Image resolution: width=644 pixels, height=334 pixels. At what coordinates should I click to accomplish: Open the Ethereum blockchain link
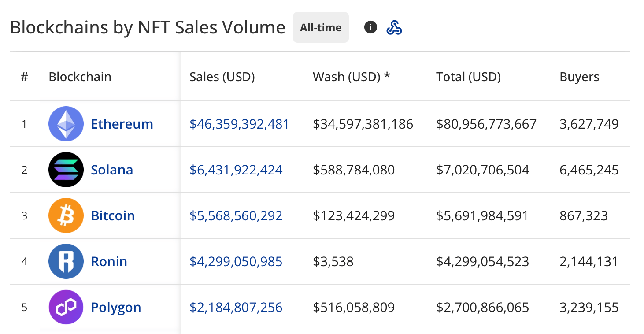122,124
